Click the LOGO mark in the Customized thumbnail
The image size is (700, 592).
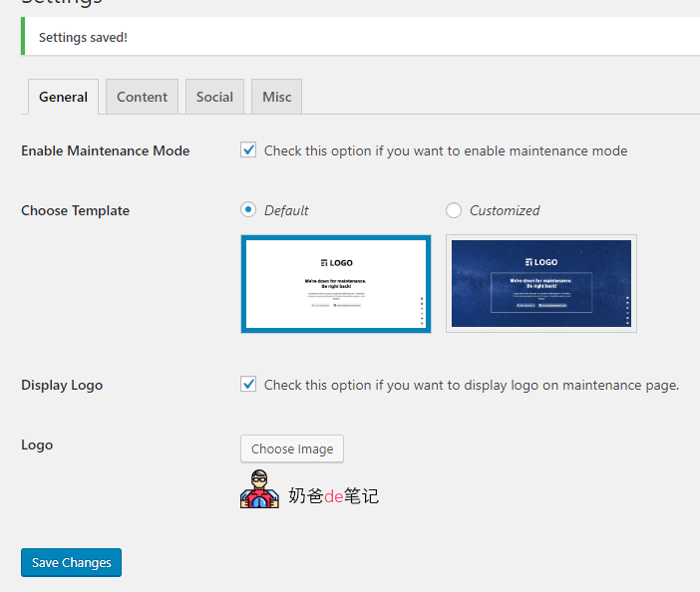[x=540, y=262]
